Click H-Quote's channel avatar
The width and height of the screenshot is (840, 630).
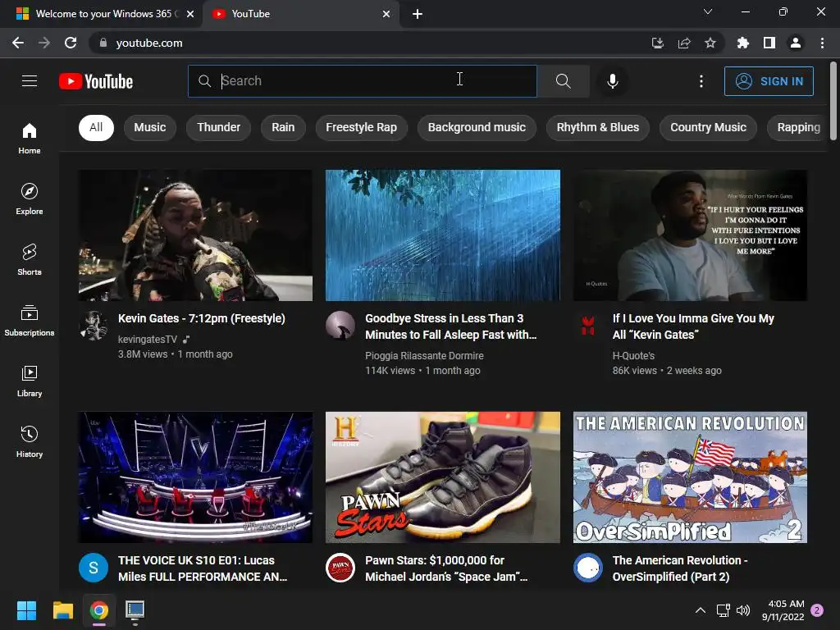click(x=587, y=325)
